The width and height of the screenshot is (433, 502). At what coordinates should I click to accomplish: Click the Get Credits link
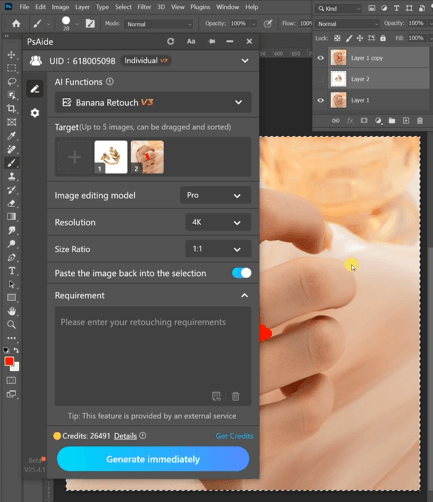coord(234,436)
